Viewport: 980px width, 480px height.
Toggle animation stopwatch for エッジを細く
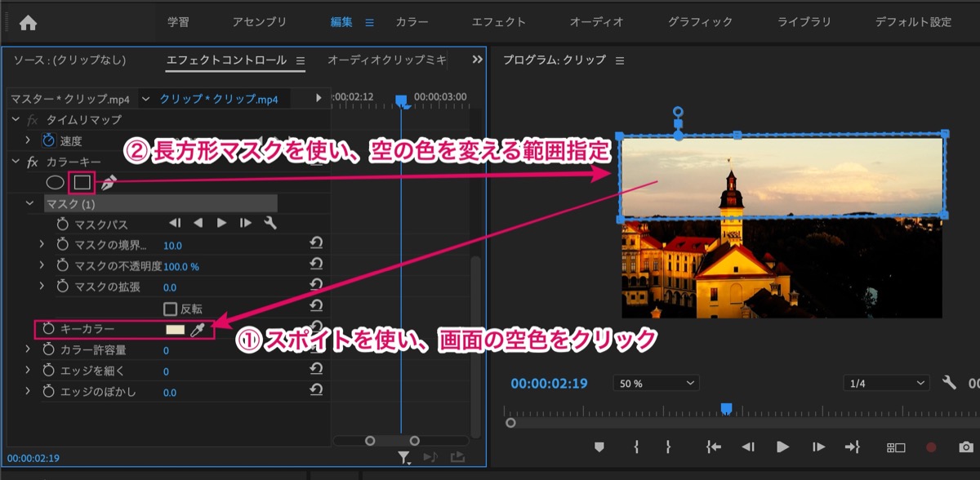pyautogui.click(x=49, y=371)
